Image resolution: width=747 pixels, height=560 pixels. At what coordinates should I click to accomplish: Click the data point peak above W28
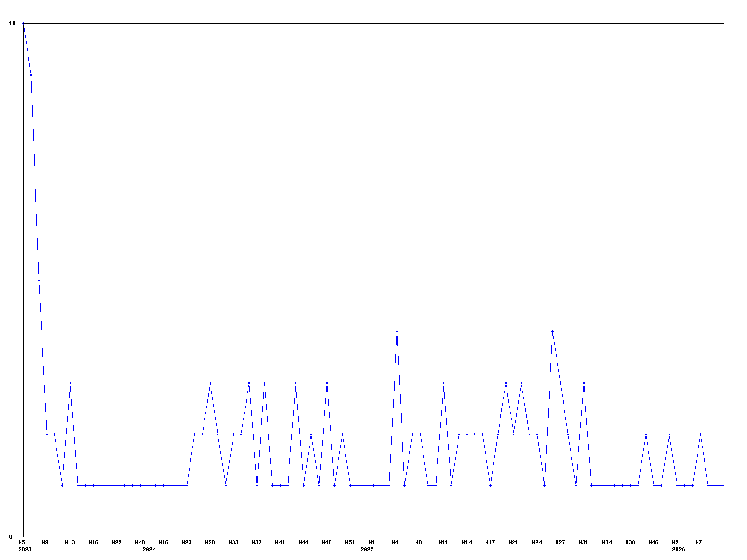pos(210,383)
